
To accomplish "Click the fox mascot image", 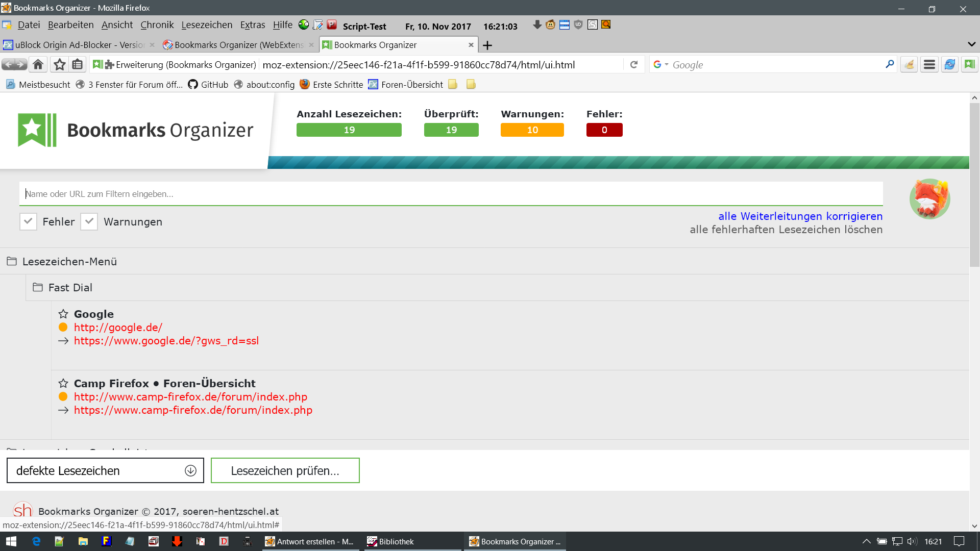I will [929, 198].
